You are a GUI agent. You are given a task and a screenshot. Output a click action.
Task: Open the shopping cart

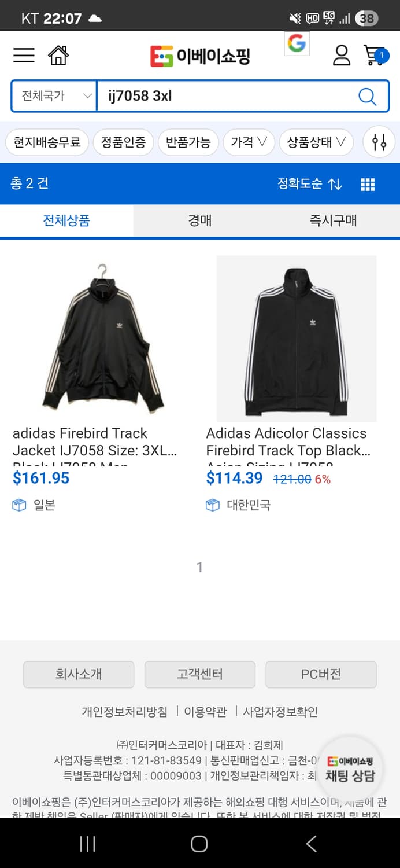(375, 56)
